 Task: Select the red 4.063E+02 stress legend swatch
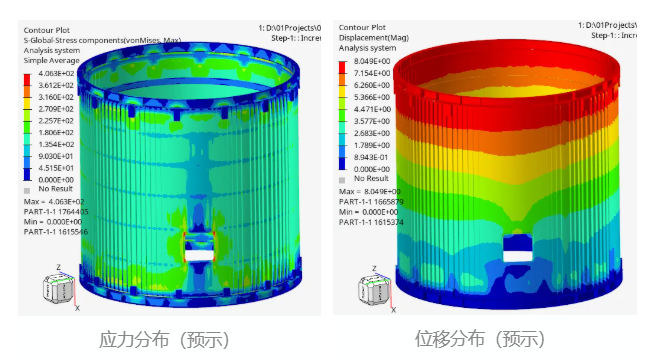(x=27, y=80)
